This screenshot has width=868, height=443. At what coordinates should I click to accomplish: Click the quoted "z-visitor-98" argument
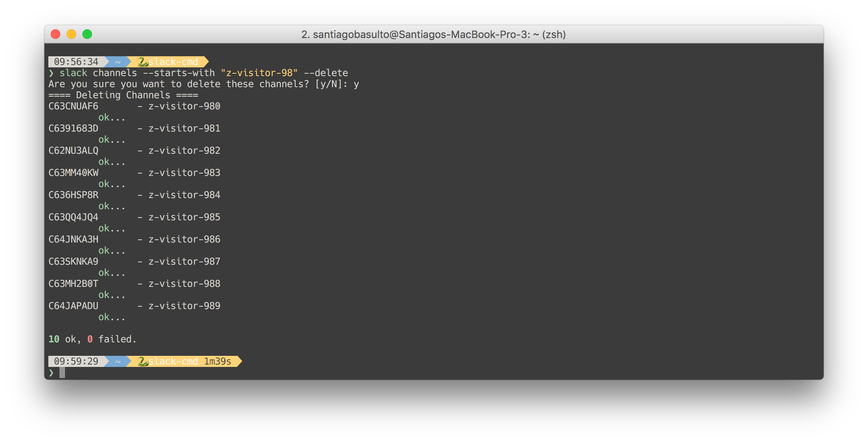(x=259, y=73)
